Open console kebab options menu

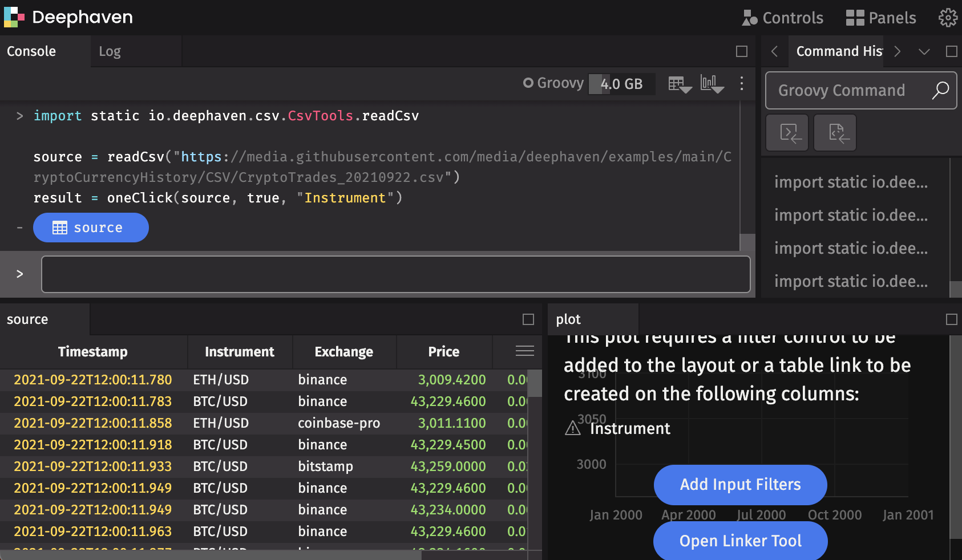click(x=741, y=84)
